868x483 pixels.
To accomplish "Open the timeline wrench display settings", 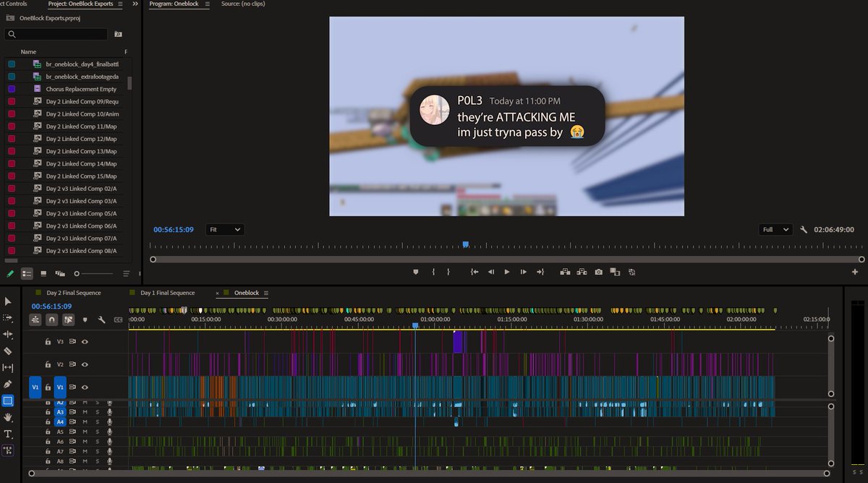I will pos(101,319).
